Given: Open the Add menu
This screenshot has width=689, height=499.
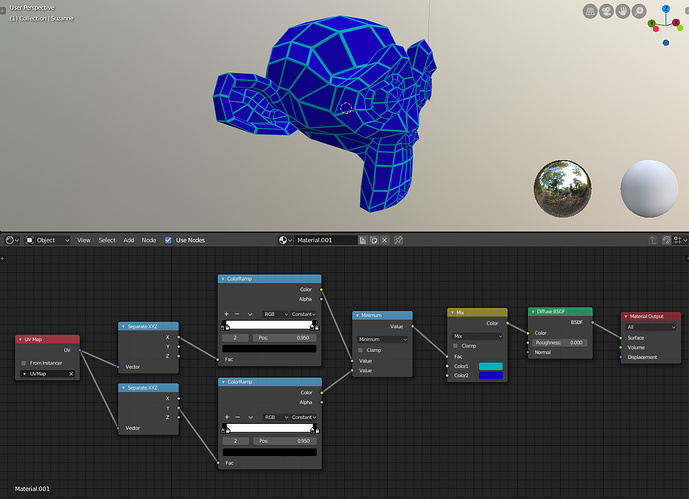Looking at the screenshot, I should [x=128, y=240].
